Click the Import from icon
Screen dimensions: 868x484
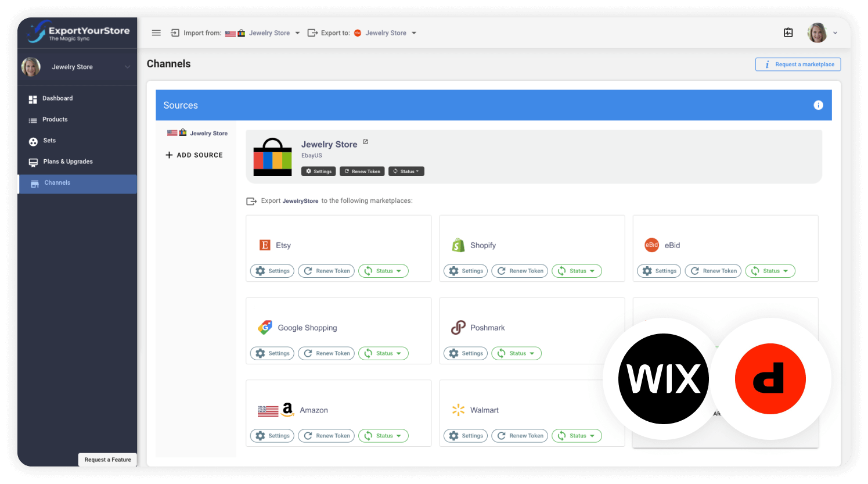coord(175,33)
